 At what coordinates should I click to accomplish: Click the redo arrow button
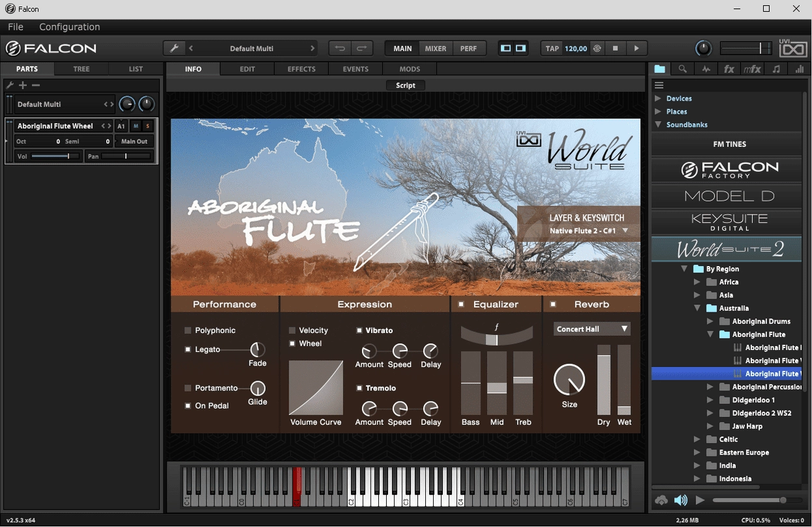click(x=361, y=48)
